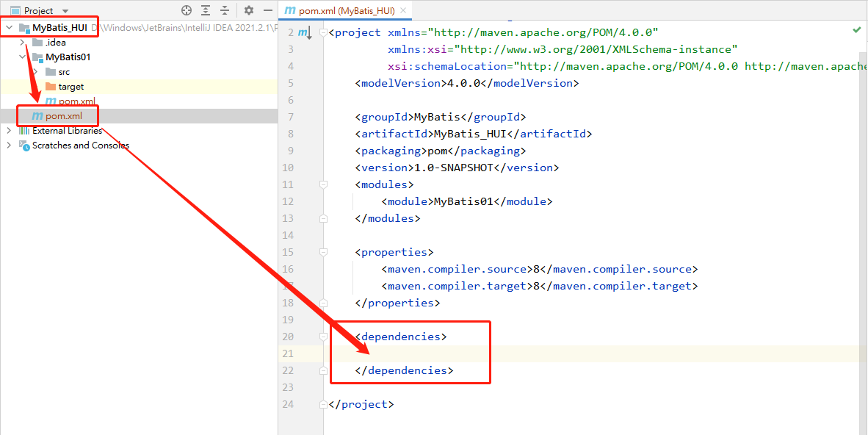The image size is (868, 435).
Task: Click the closing dependencies tag
Action: tap(404, 370)
